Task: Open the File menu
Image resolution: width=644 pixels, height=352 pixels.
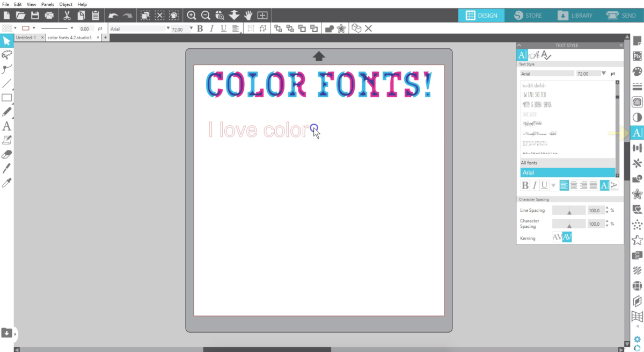Action: coord(5,4)
